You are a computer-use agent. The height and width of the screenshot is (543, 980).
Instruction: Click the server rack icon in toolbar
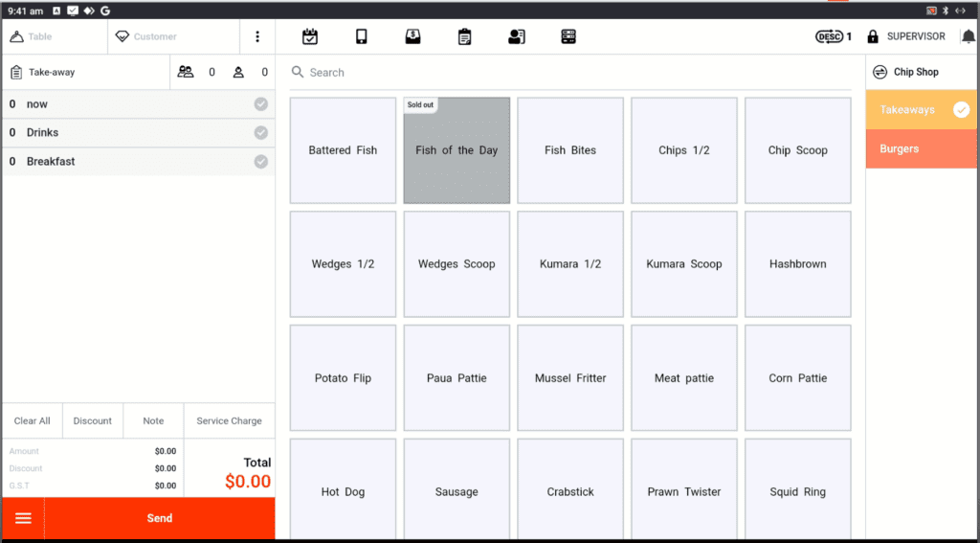point(568,37)
